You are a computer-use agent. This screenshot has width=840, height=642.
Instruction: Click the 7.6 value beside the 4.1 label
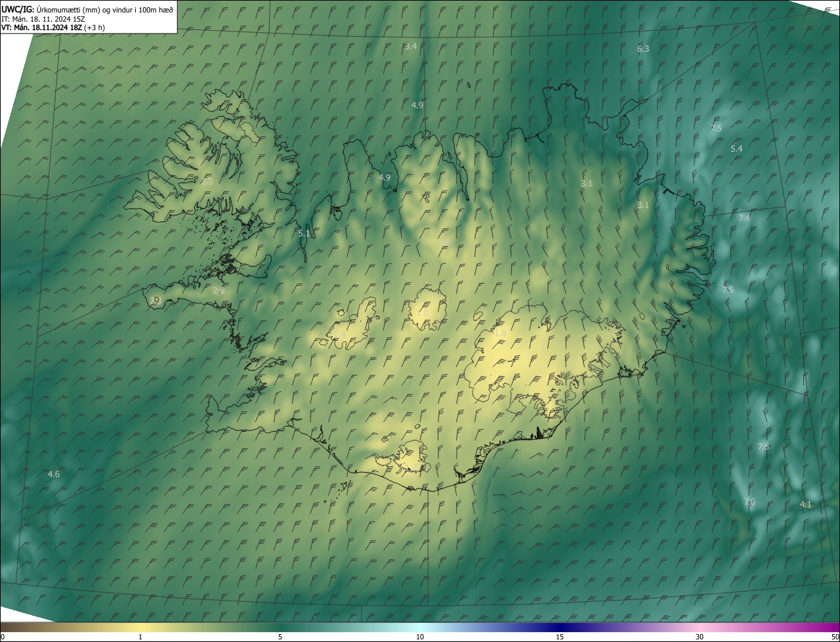(x=749, y=502)
